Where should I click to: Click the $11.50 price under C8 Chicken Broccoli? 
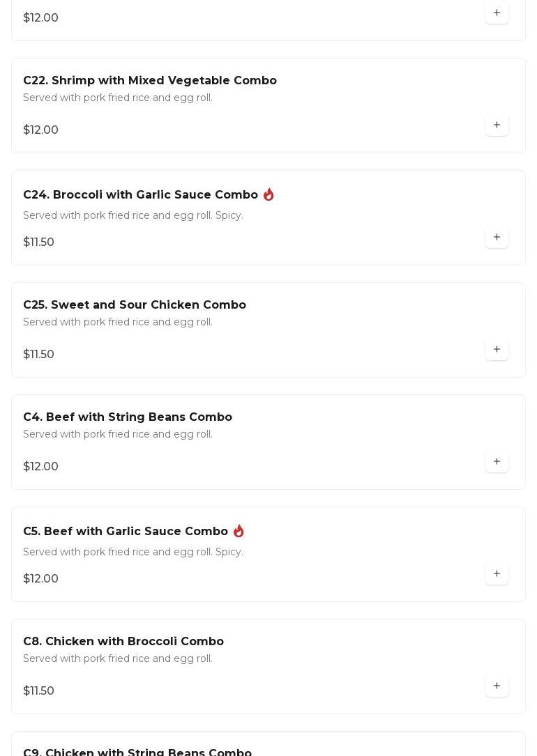click(x=39, y=691)
